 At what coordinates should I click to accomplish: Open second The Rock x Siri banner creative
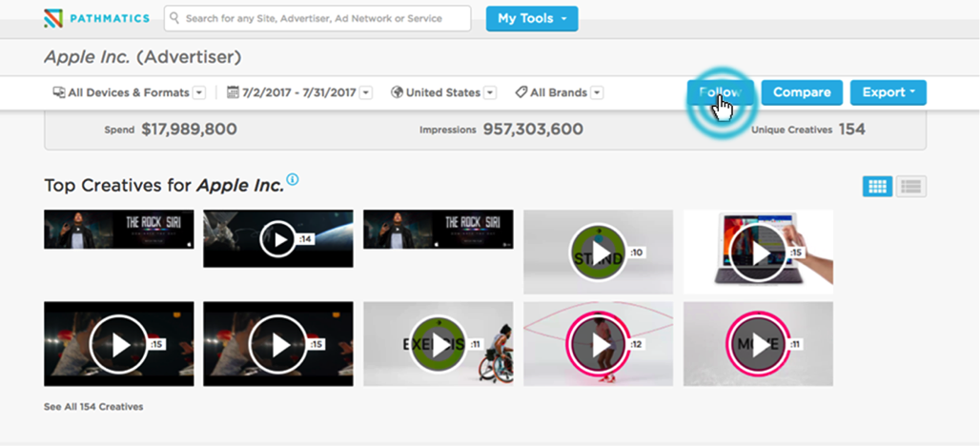point(439,230)
